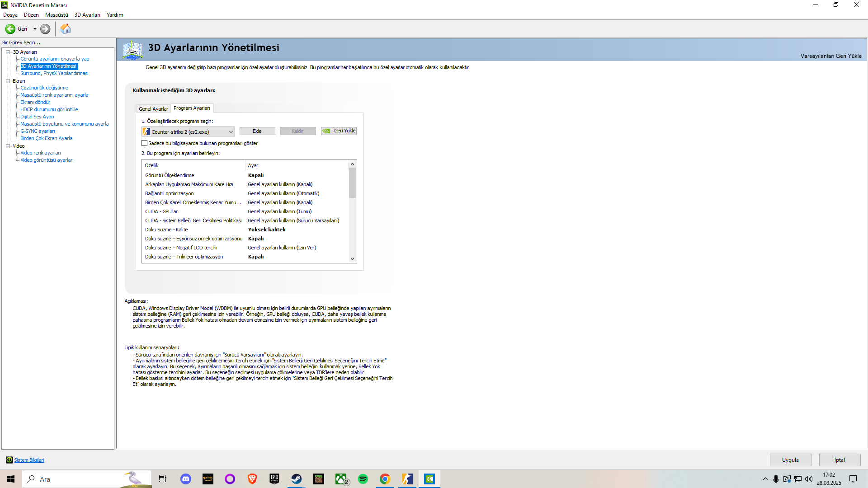Click the Kaldır button

pyautogui.click(x=298, y=131)
